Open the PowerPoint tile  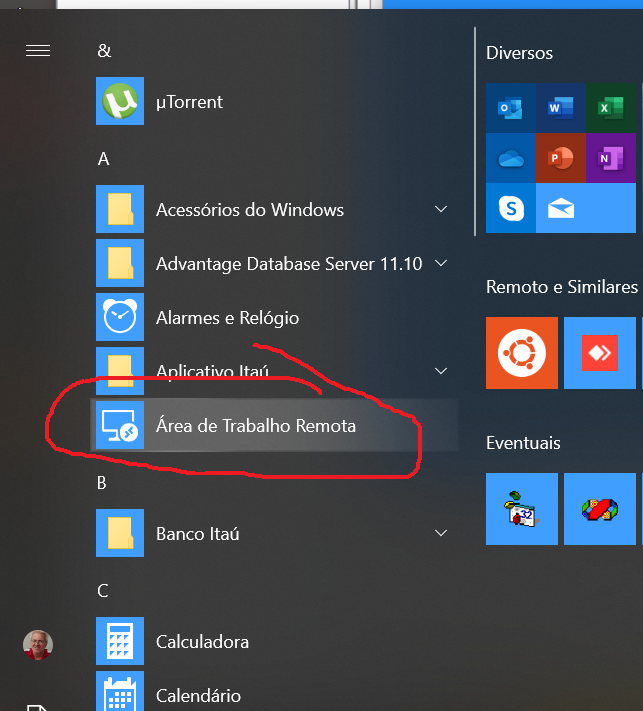pos(560,158)
